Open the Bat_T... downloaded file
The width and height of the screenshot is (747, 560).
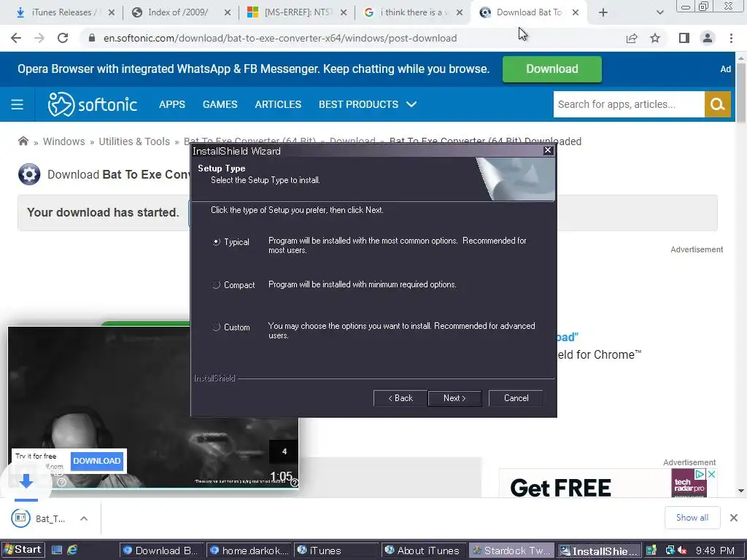39,518
